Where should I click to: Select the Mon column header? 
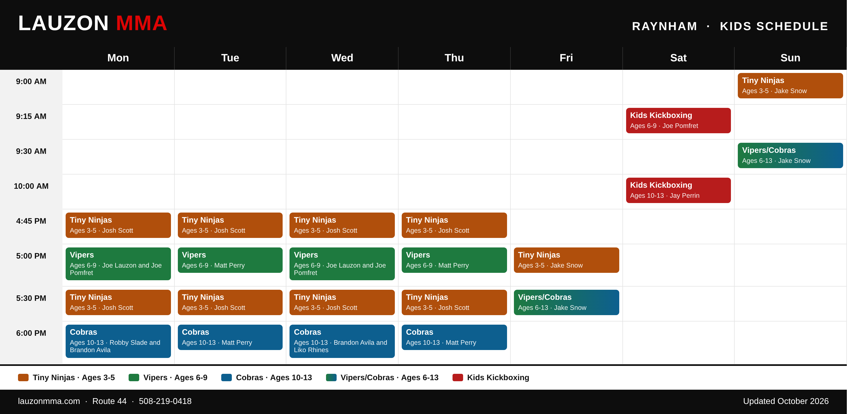(118, 58)
